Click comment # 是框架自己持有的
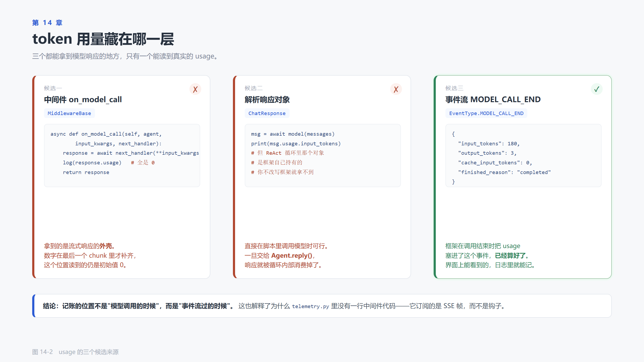 [277, 162]
